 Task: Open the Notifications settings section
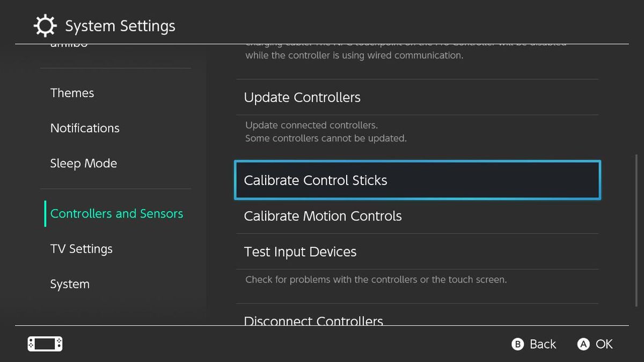pyautogui.click(x=85, y=128)
